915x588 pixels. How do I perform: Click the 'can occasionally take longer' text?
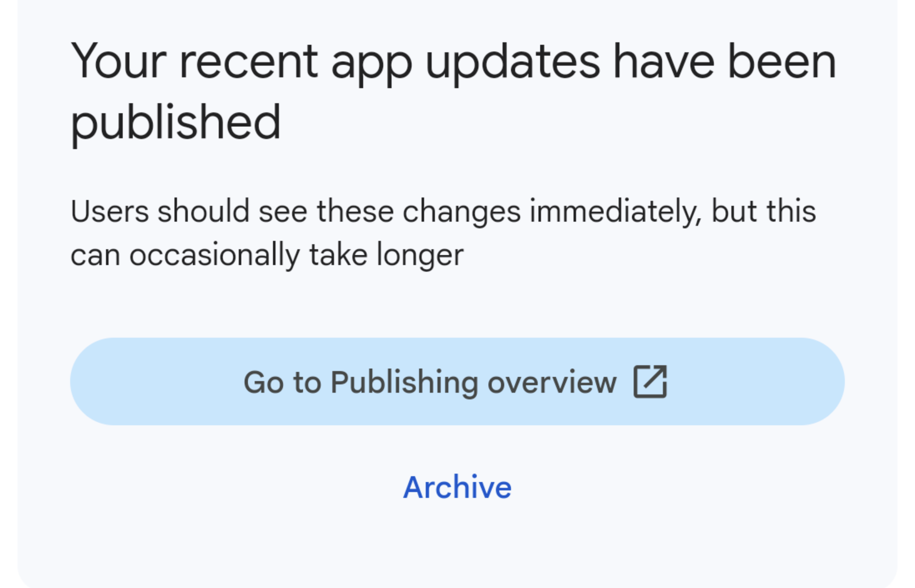tap(267, 256)
